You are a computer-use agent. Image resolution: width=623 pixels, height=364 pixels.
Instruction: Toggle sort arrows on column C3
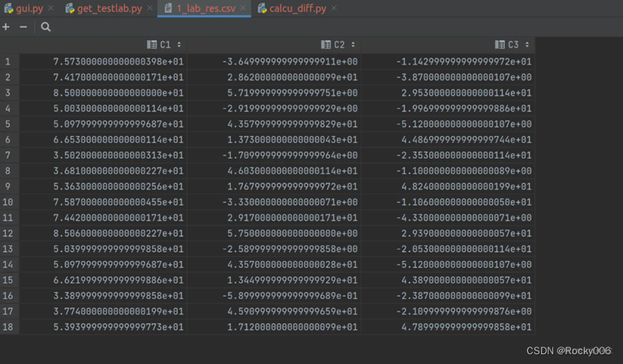click(527, 45)
